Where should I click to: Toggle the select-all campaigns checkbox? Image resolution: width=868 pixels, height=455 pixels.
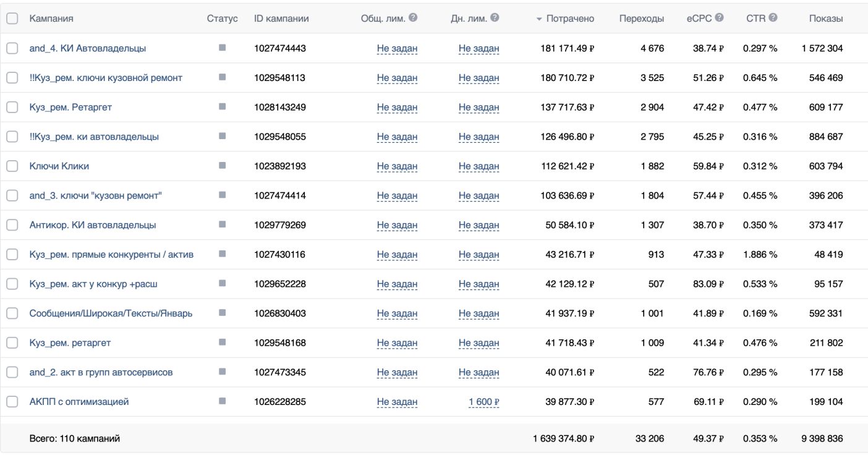(x=12, y=19)
